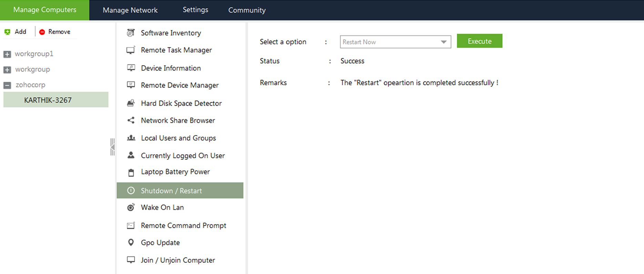Select computer KARTHIK-3267 in the tree
This screenshot has width=644, height=274.
(48, 100)
